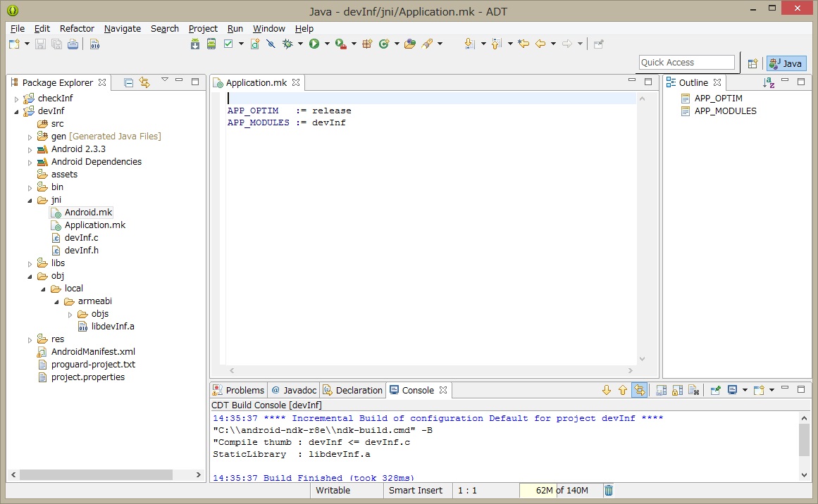This screenshot has width=818, height=504.
Task: Click the Search toolbar icon
Action: 427,44
